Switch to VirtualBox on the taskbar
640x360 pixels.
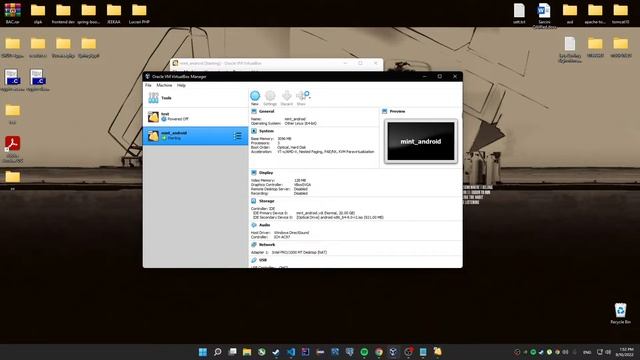(393, 352)
